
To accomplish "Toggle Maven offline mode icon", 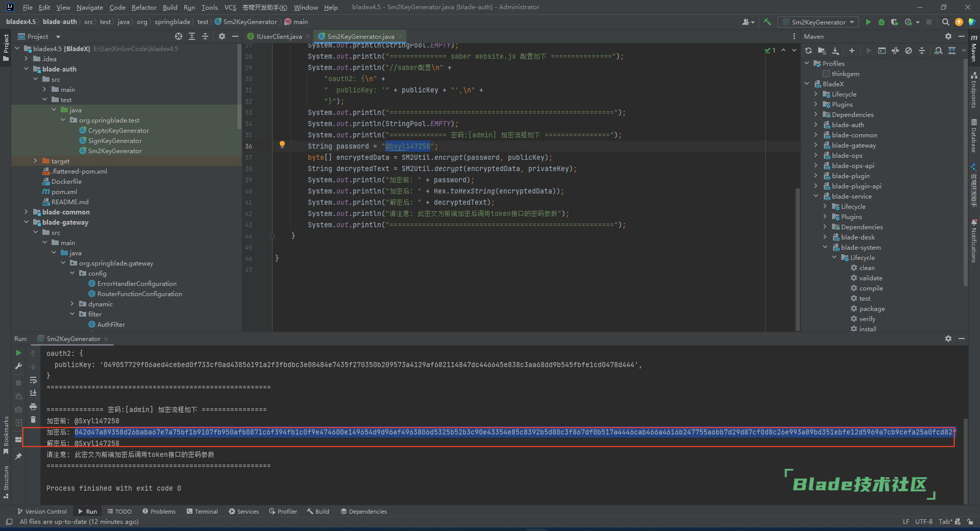I will tap(895, 51).
